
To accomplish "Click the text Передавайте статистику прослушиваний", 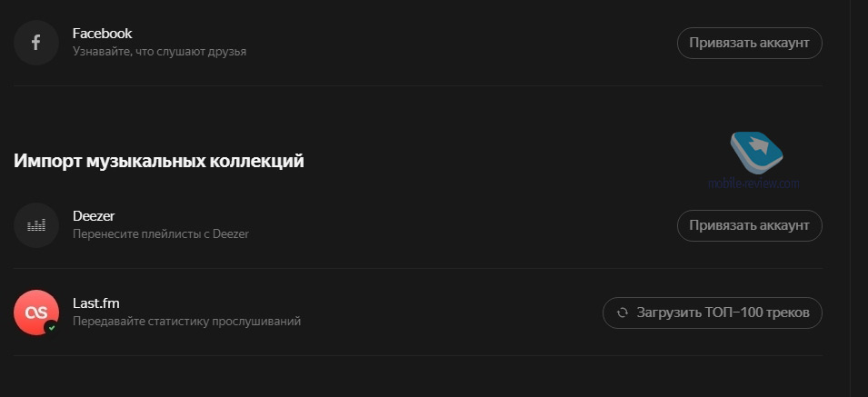I will click(186, 321).
